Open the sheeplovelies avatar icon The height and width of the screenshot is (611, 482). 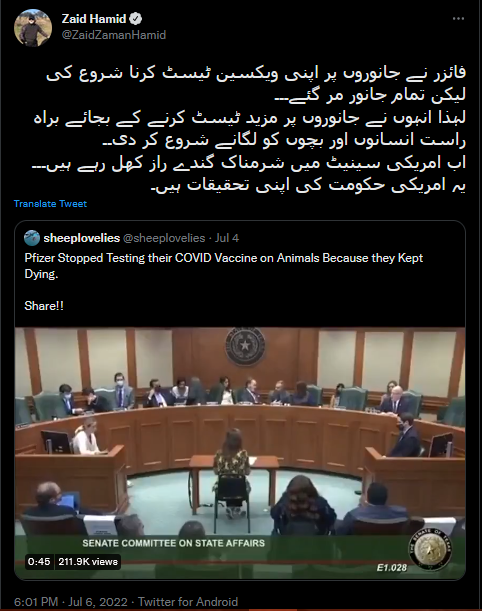tap(32, 238)
